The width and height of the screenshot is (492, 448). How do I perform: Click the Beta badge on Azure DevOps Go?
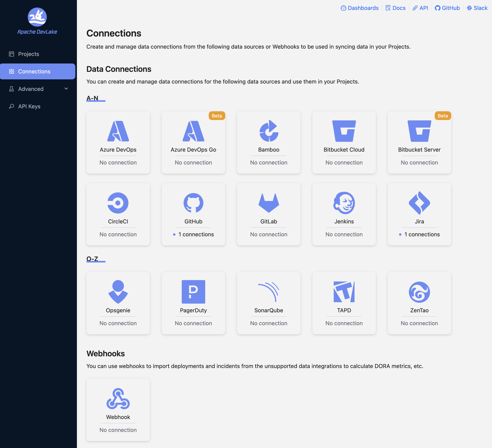pos(217,116)
